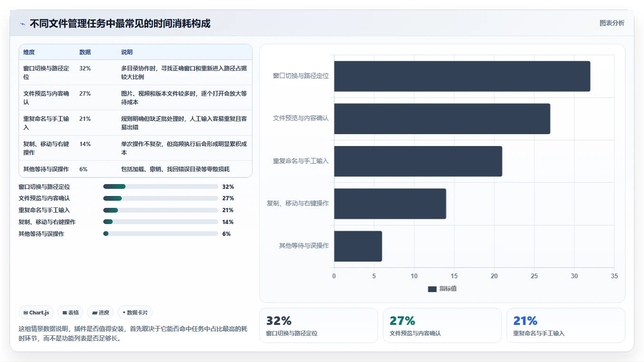Screen dimensions: 644x362
Task: Click the chart bar for 文件预览与内容确认
Action: tap(442, 118)
